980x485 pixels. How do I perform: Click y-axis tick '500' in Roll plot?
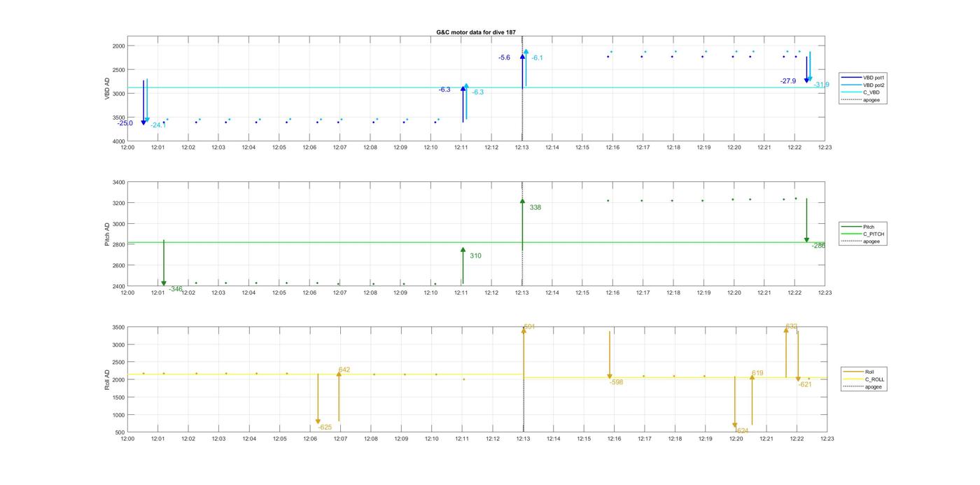pos(120,433)
